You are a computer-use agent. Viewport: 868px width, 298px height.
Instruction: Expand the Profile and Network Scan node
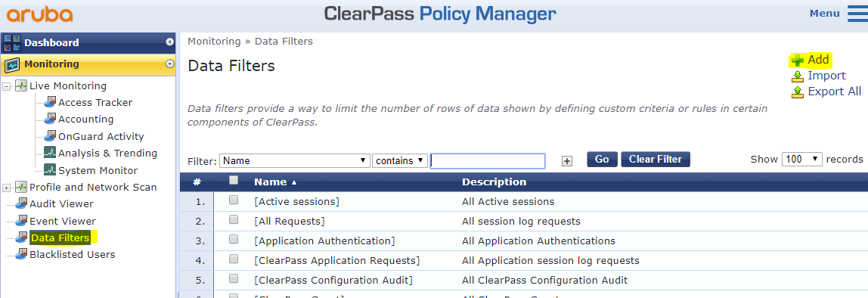7,188
